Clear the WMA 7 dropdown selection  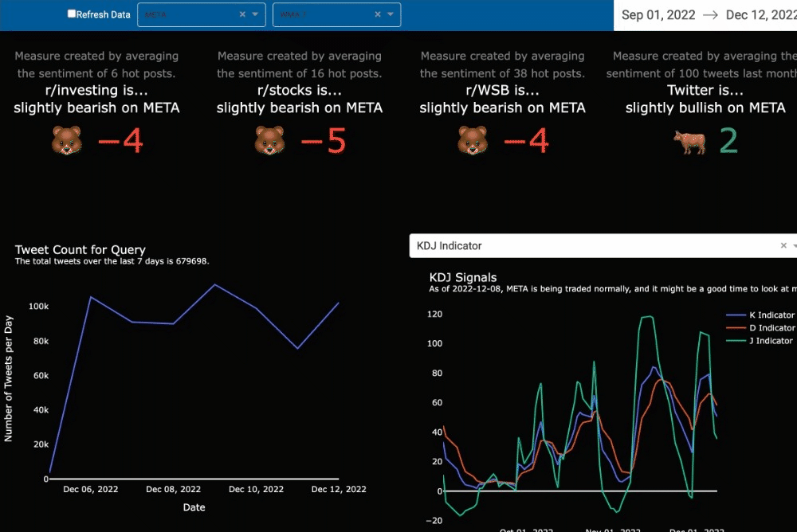(x=378, y=14)
